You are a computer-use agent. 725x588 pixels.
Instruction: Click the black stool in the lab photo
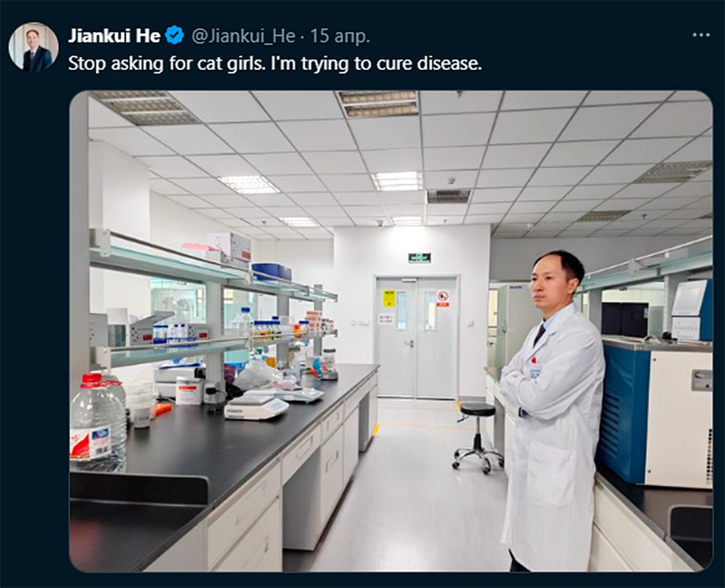477,437
